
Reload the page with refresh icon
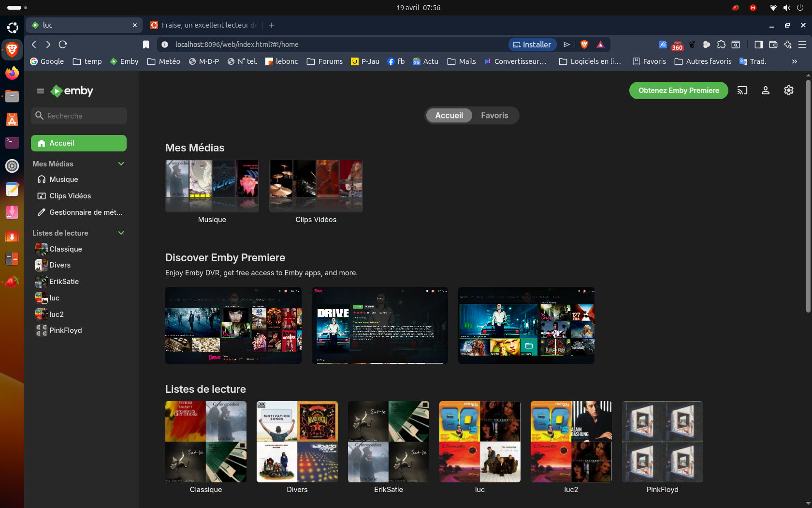[63, 45]
